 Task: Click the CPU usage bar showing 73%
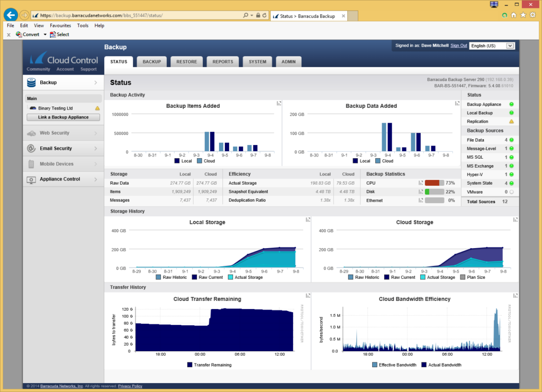point(435,183)
